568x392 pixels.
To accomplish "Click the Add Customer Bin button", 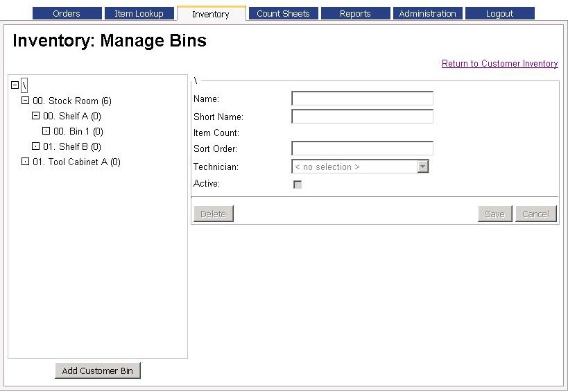I will (98, 370).
